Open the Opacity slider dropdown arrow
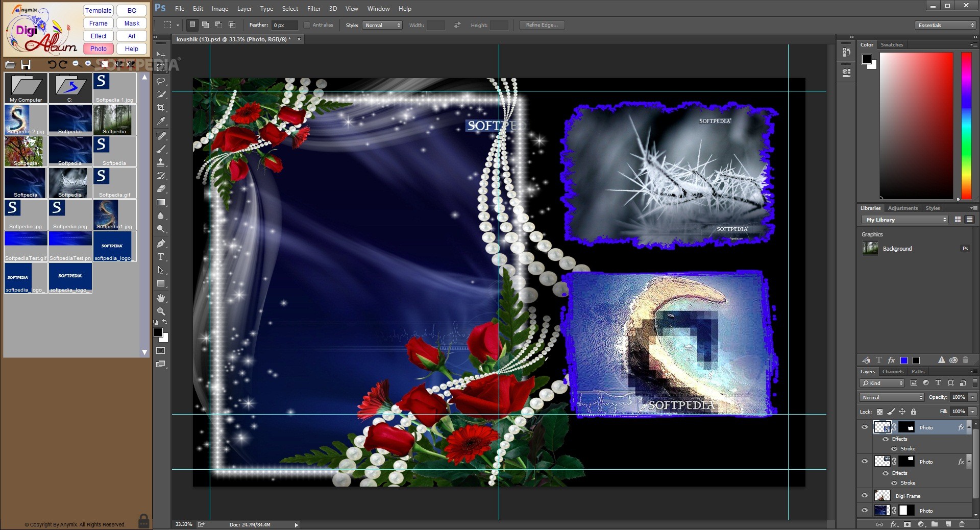This screenshot has height=530, width=980. pyautogui.click(x=973, y=397)
